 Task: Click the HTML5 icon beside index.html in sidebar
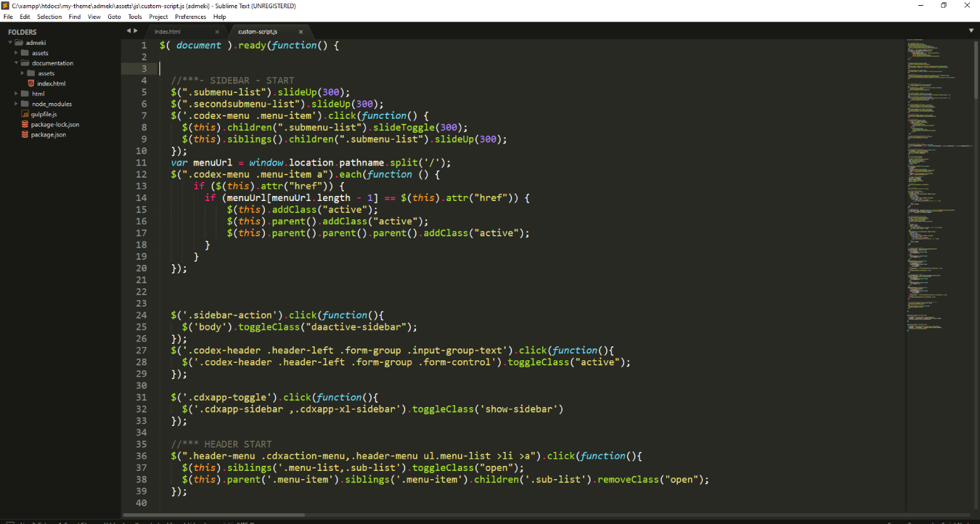point(31,83)
